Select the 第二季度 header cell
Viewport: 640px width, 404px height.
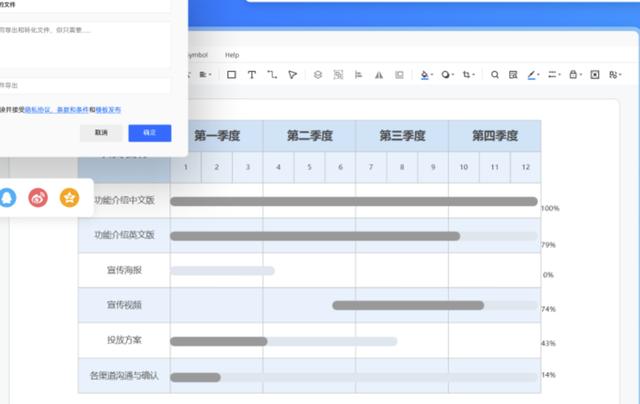coord(309,136)
